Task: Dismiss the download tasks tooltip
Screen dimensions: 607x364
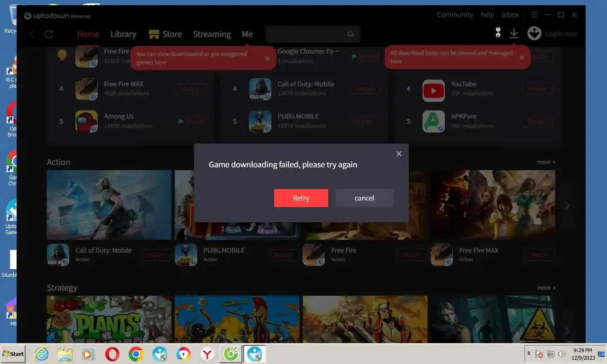Action: point(522,57)
